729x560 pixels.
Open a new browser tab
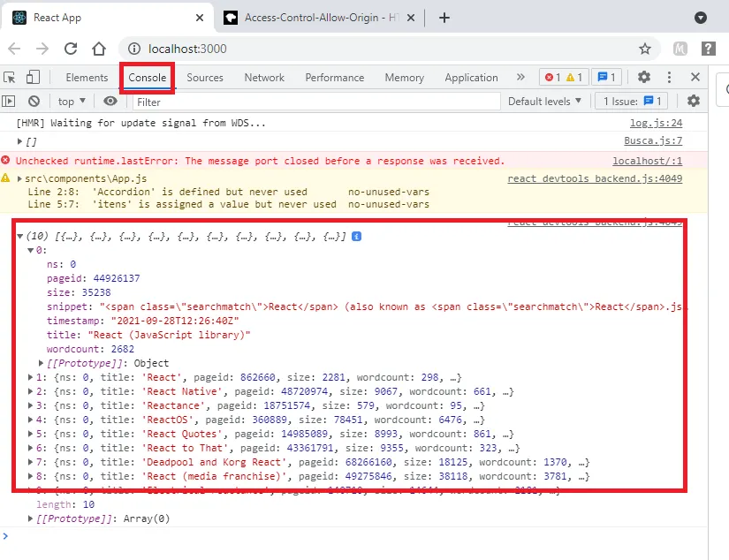[444, 18]
